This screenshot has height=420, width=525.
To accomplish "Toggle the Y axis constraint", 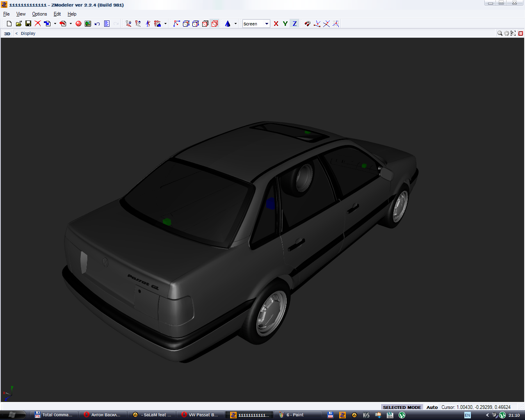I will tap(285, 24).
